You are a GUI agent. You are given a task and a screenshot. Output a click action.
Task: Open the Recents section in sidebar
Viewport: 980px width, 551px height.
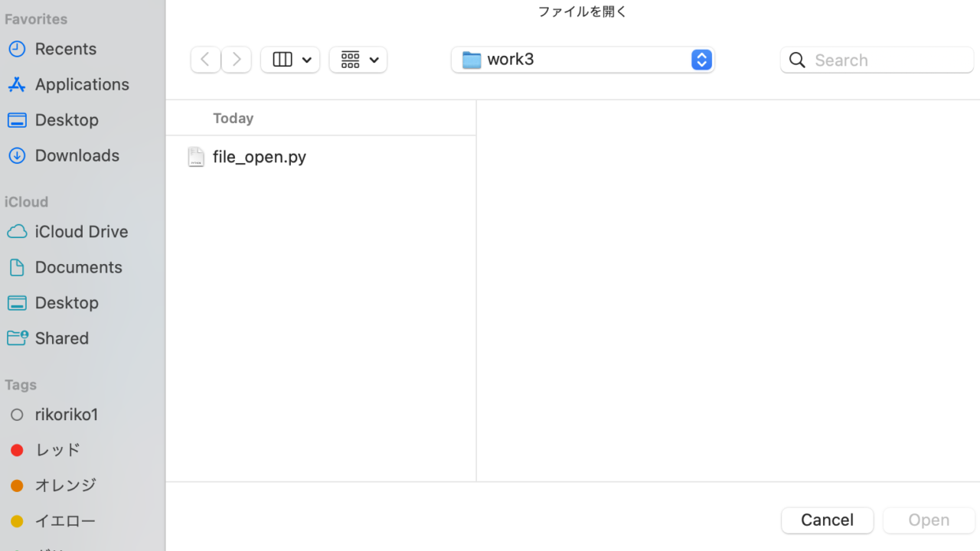65,48
